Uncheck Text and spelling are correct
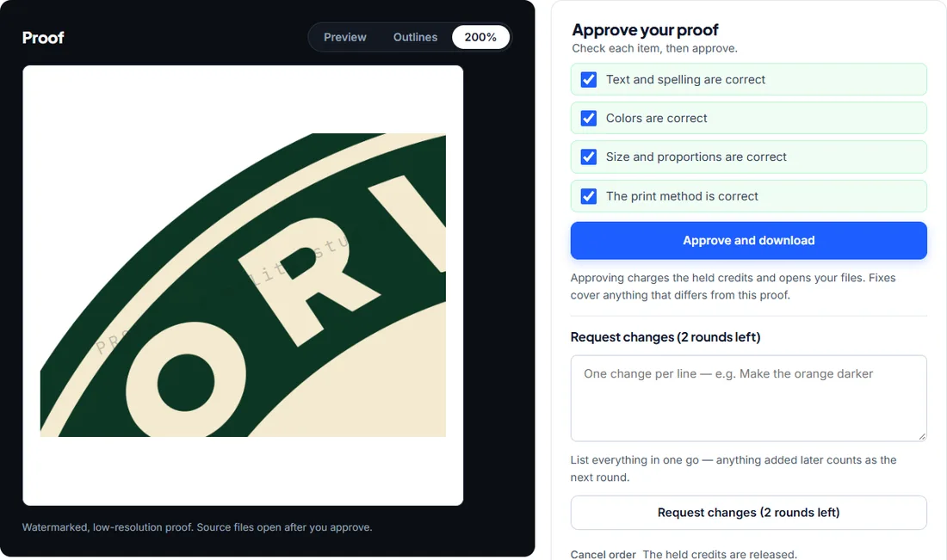Image resolution: width=947 pixels, height=560 pixels. (588, 80)
